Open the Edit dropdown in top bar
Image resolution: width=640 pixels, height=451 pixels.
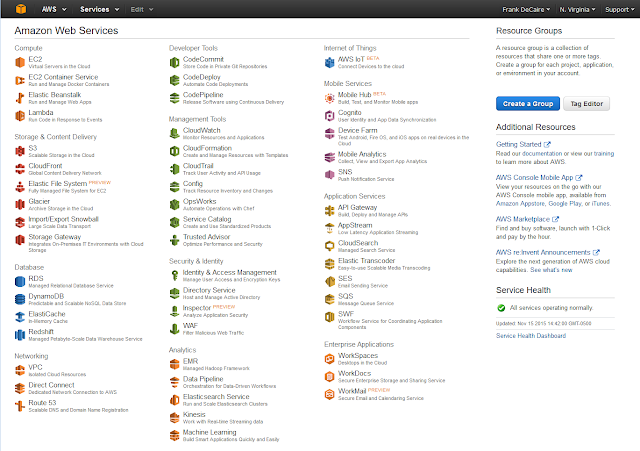(x=142, y=9)
